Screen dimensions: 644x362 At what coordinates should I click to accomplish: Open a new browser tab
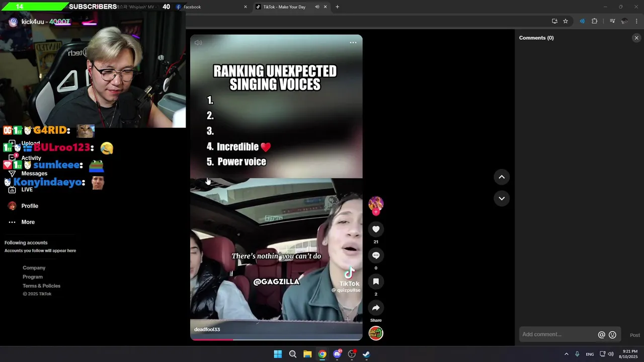(337, 7)
